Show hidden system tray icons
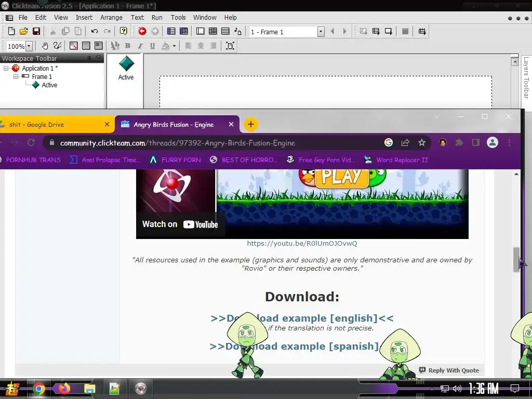Image resolution: width=532 pixels, height=399 pixels. [x=432, y=389]
